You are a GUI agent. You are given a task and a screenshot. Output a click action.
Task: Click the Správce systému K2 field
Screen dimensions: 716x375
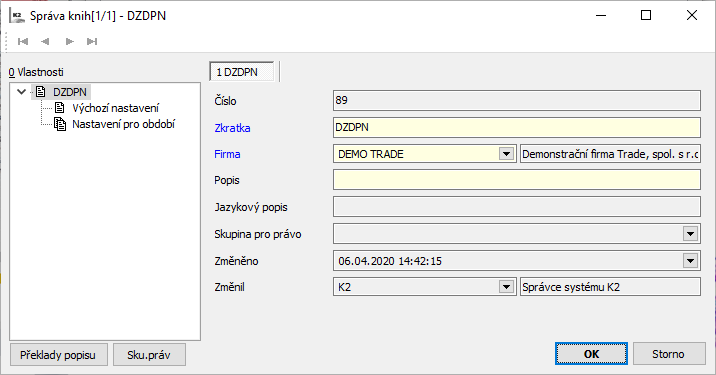click(x=610, y=287)
